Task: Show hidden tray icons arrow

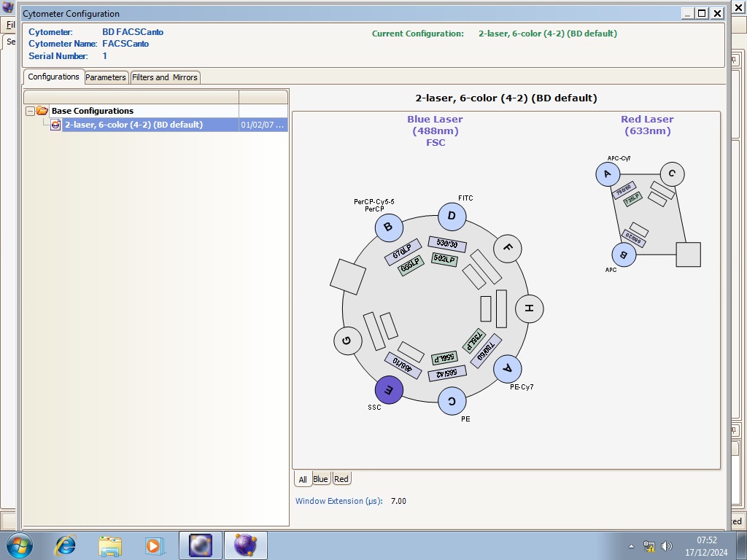Action: [x=631, y=546]
